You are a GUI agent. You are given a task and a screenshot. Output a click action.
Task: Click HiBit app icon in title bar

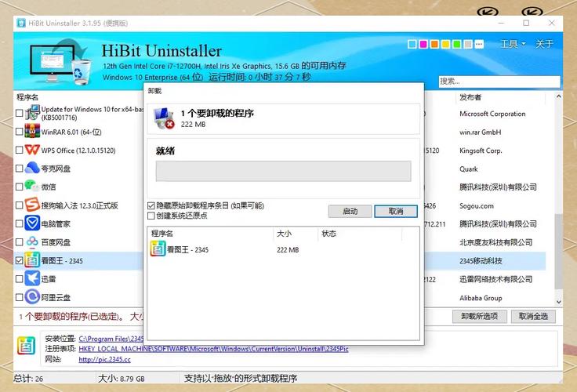(21, 23)
